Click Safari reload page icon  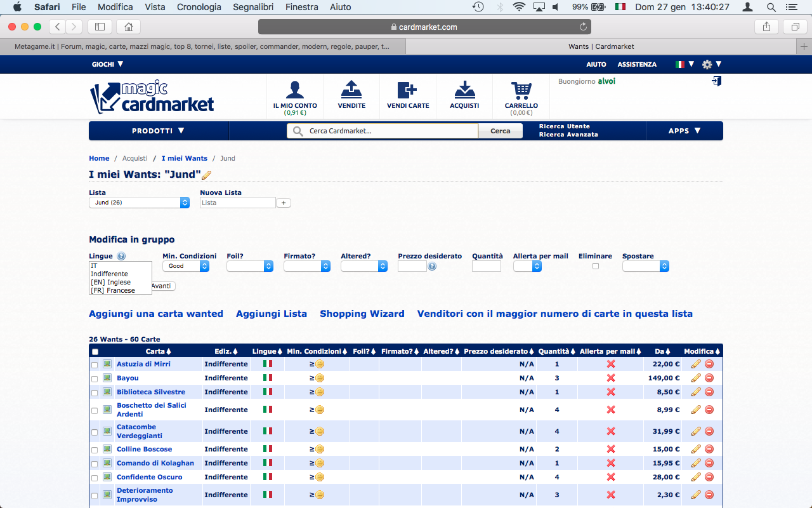pyautogui.click(x=583, y=27)
